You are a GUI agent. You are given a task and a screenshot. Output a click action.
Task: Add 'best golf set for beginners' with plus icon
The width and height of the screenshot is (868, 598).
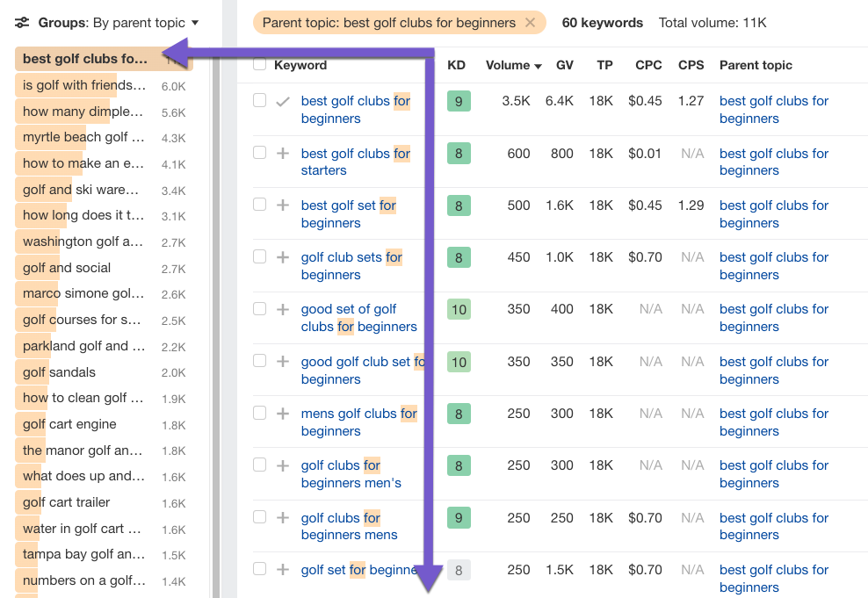pos(283,205)
